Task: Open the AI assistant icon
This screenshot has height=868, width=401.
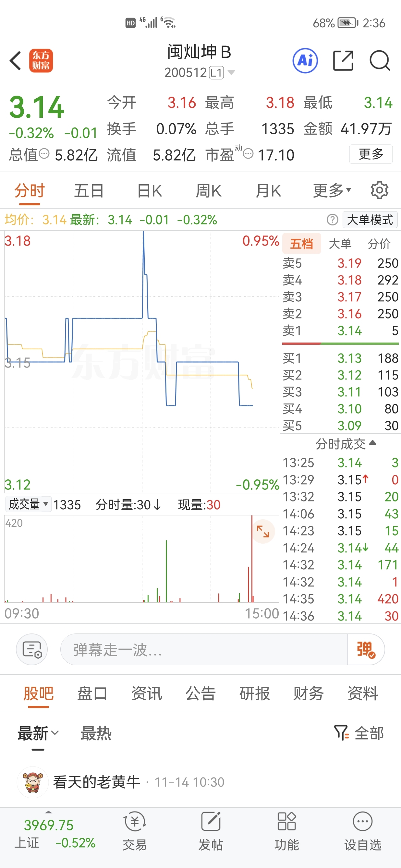Action: (305, 61)
